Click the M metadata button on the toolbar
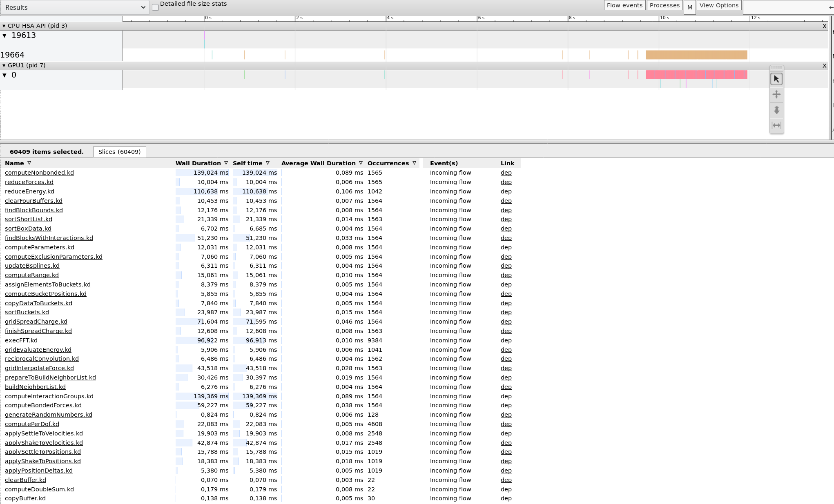Image resolution: width=834 pixels, height=504 pixels. [690, 7]
